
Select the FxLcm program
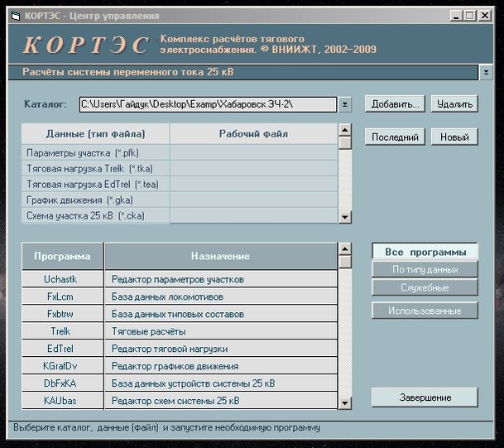coord(63,296)
